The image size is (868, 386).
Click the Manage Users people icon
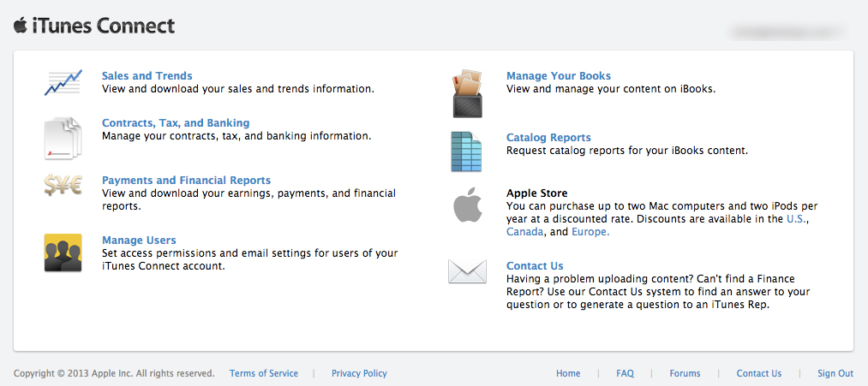pyautogui.click(x=63, y=252)
